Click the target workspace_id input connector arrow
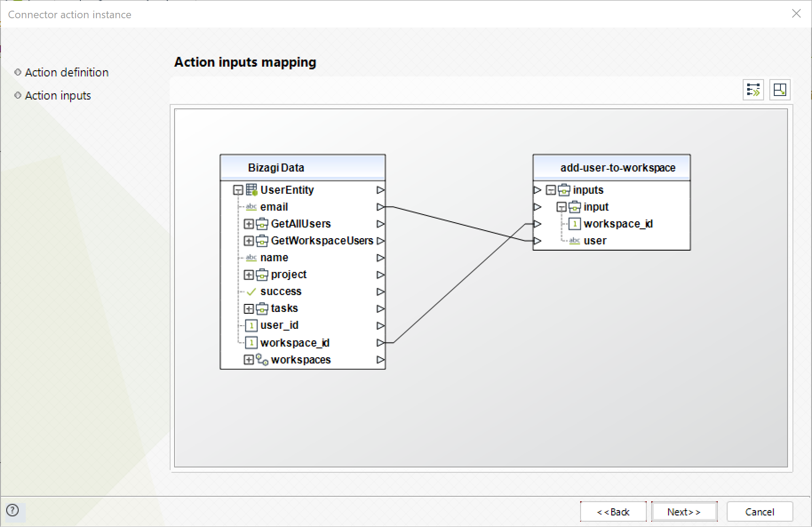 pos(537,224)
